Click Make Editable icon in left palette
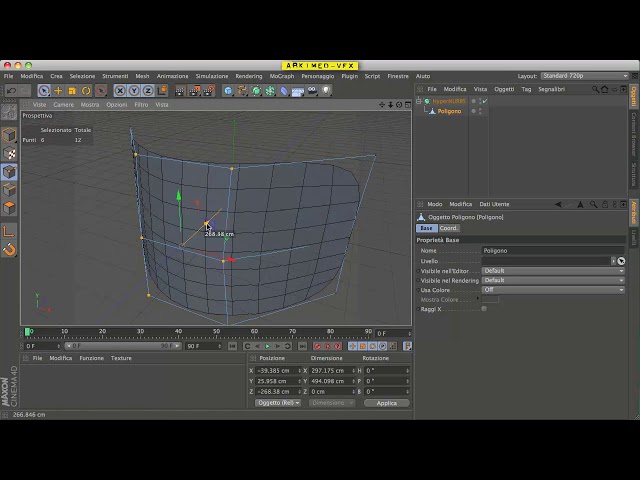 pos(9,112)
